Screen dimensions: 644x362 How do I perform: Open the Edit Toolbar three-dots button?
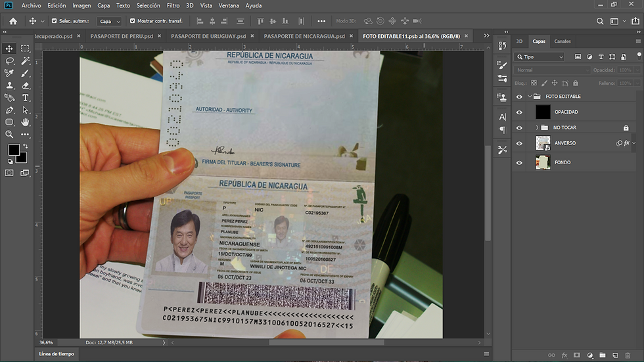(x=25, y=134)
